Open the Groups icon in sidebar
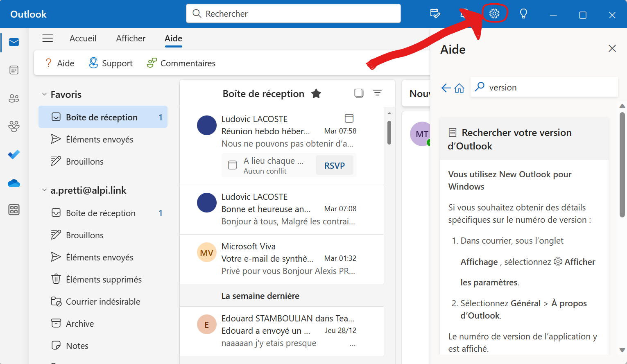 pyautogui.click(x=14, y=126)
